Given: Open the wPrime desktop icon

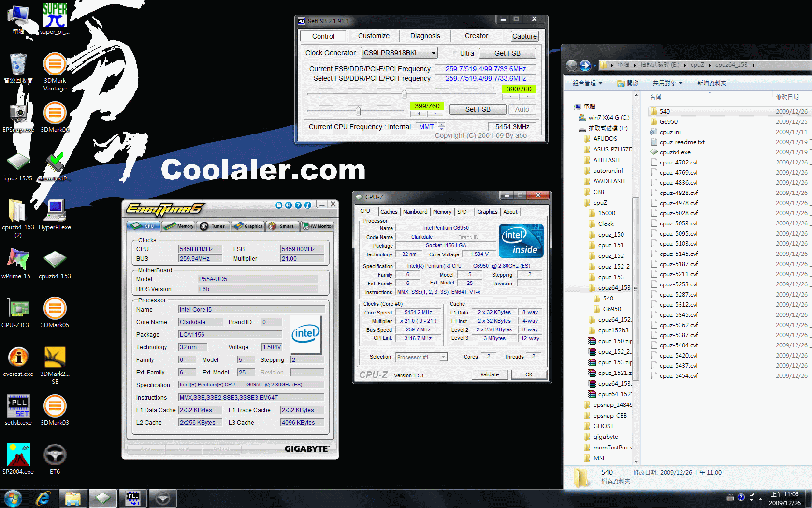Looking at the screenshot, I should 18,264.
